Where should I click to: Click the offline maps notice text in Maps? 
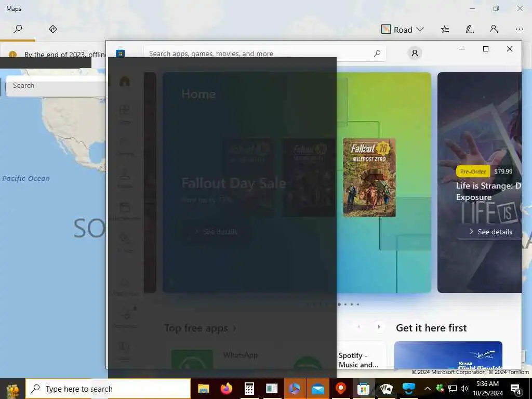click(64, 54)
